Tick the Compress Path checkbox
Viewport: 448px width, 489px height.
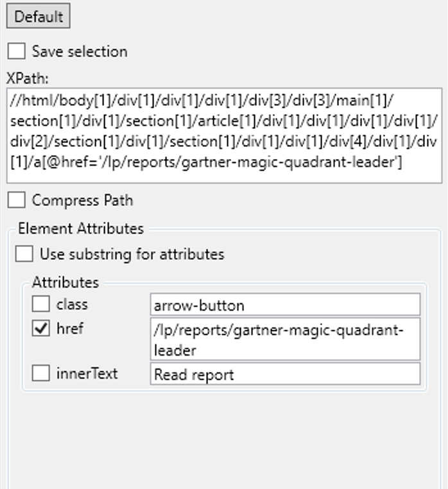17,200
